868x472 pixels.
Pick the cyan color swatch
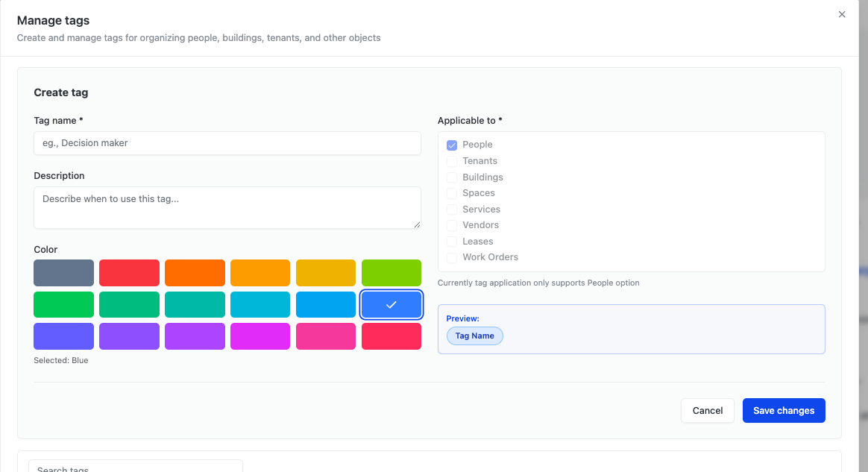click(260, 305)
